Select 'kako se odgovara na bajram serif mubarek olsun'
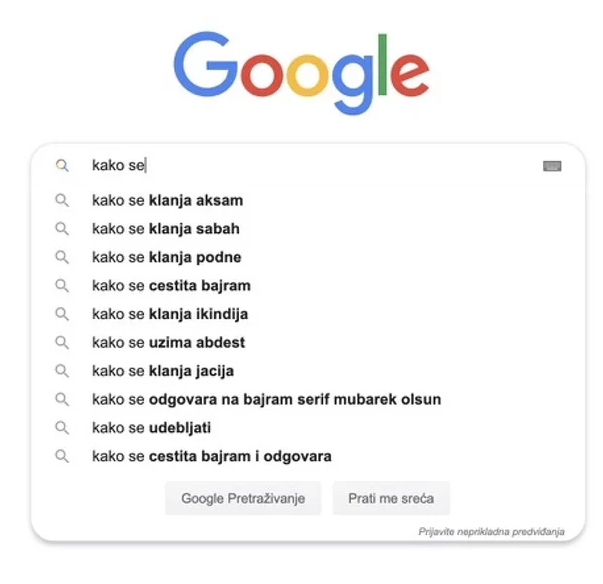Screen dimensions: 603x584 pos(266,400)
